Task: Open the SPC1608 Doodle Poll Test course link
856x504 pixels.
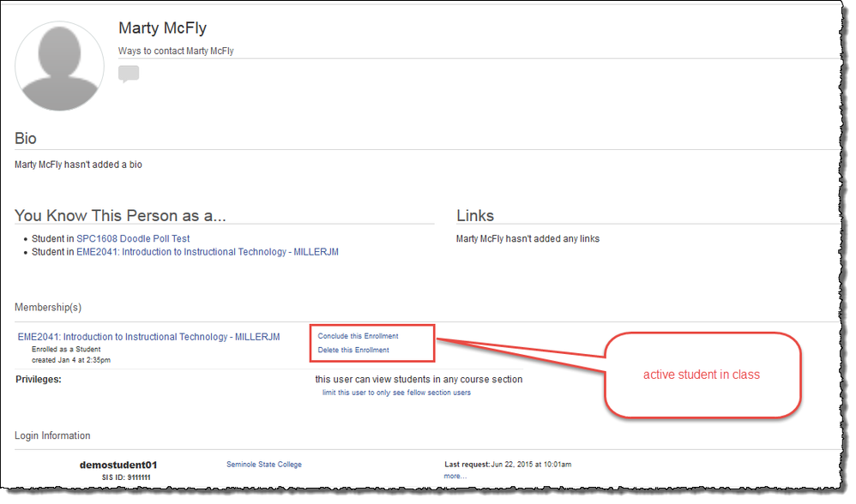Action: (133, 238)
